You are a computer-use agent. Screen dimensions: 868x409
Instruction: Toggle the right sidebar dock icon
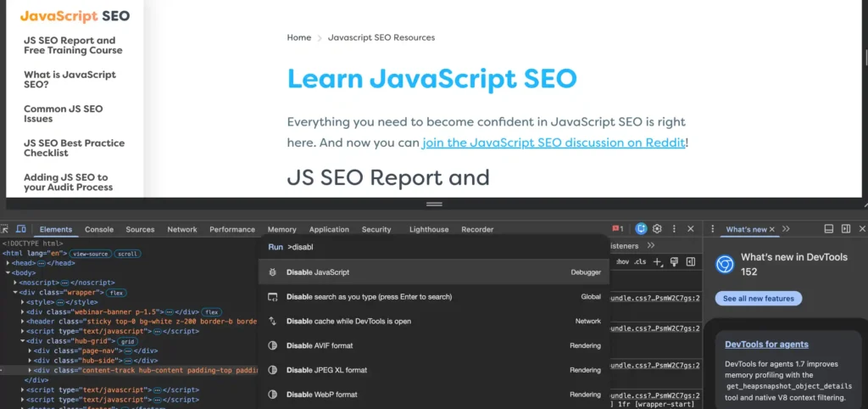845,228
